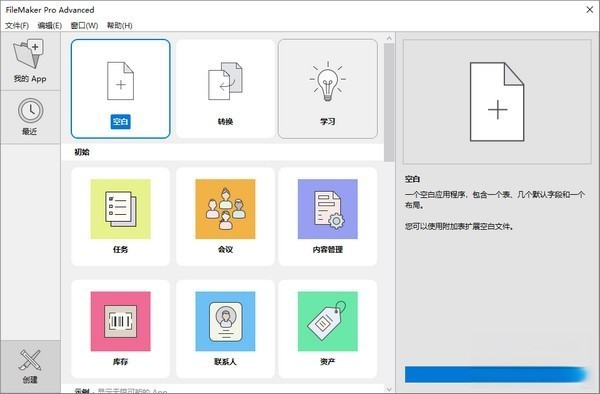Image resolution: width=600 pixels, height=394 pixels.
Task: Click the scroll up arrow of template list
Action: tap(389, 39)
